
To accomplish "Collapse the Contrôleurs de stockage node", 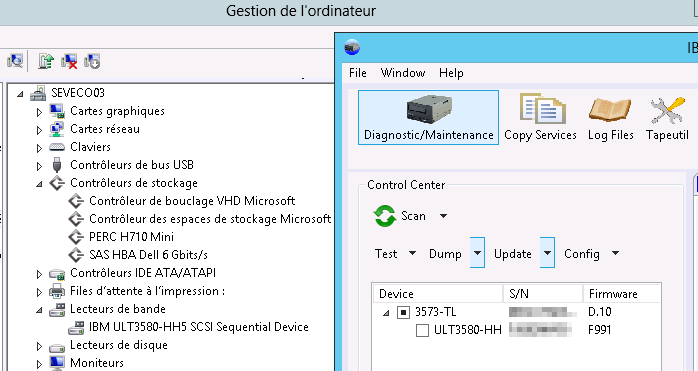I will (39, 184).
